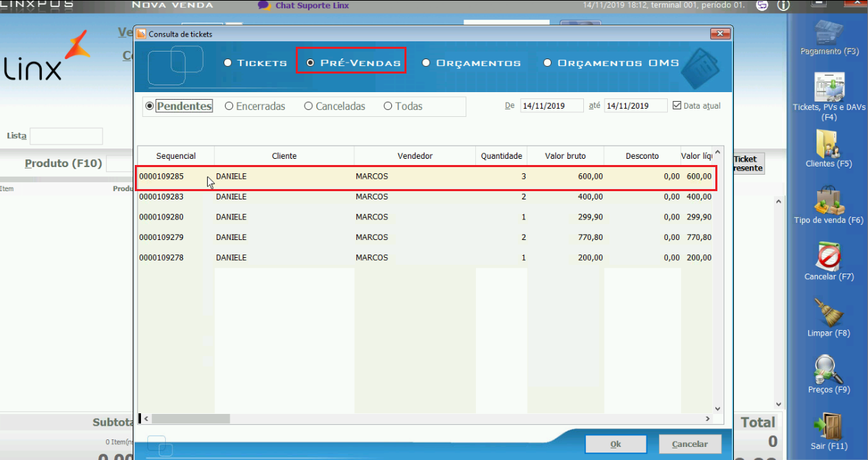The image size is (868, 460).
Task: Select row with sequencial 0000109278
Action: point(425,258)
